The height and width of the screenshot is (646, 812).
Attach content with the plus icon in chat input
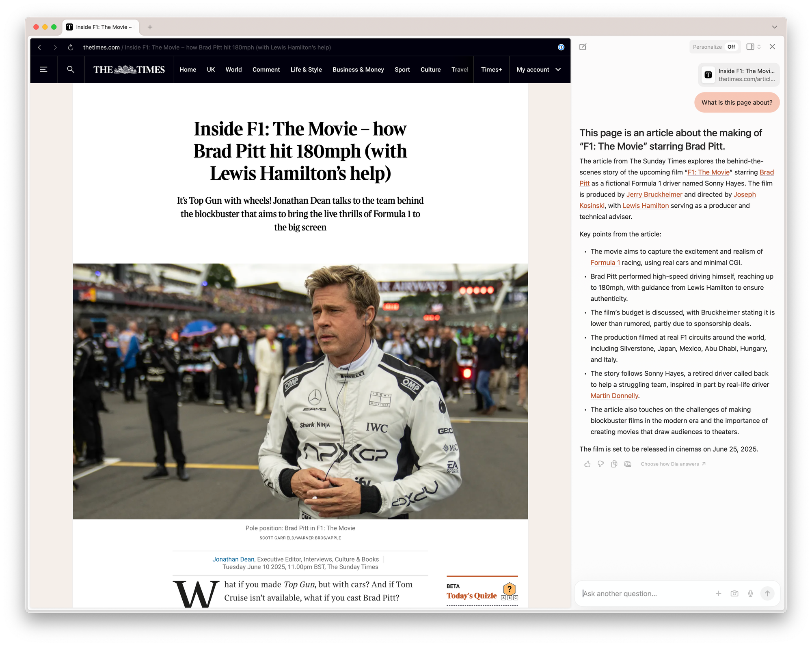coord(718,594)
